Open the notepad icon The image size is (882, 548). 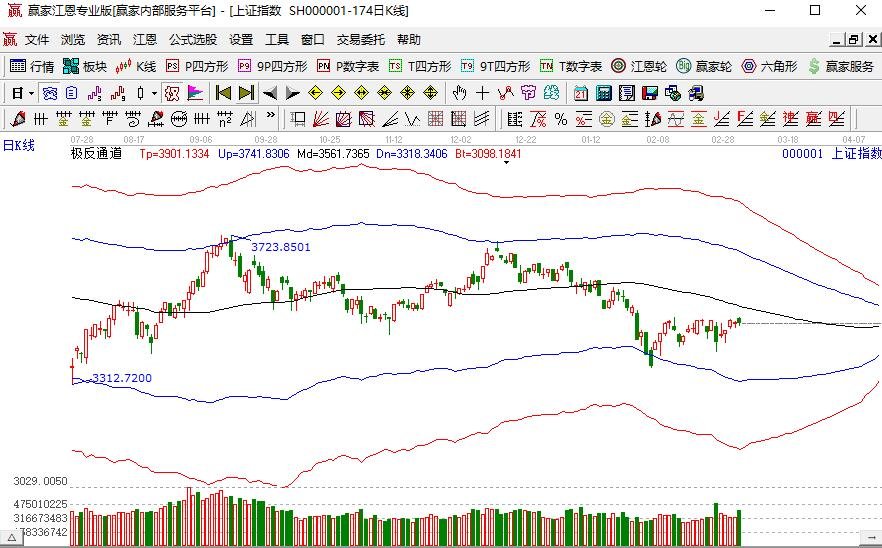[627, 93]
